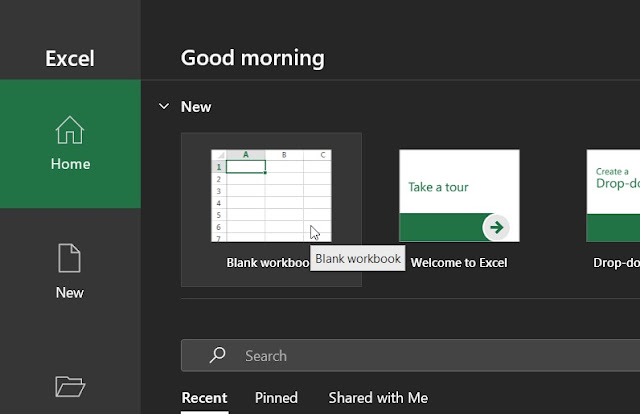Click the green arrow on Take a tour
This screenshot has height=414, width=640.
(496, 227)
